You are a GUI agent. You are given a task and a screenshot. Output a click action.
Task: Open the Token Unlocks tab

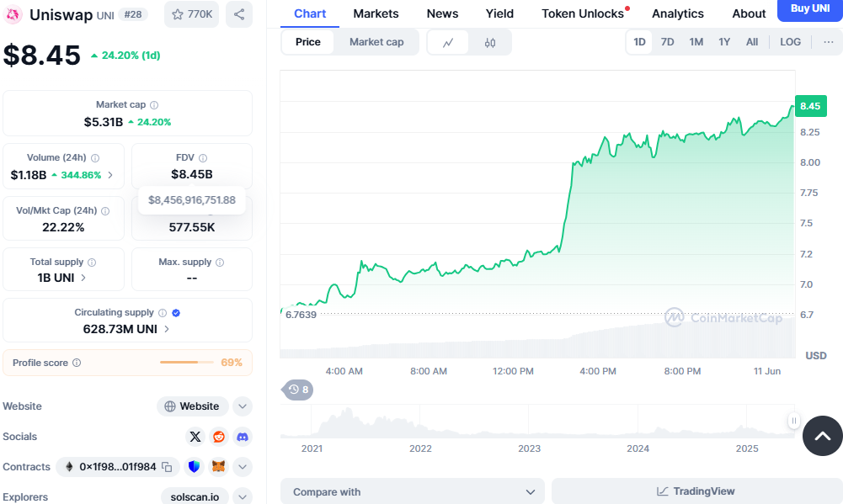[583, 14]
